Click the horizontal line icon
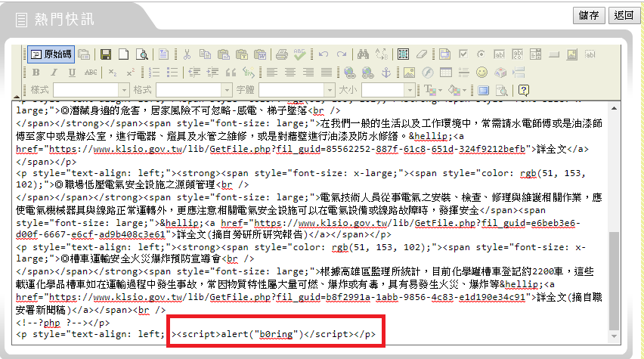Screen dimensions: 644x359 tap(463, 73)
